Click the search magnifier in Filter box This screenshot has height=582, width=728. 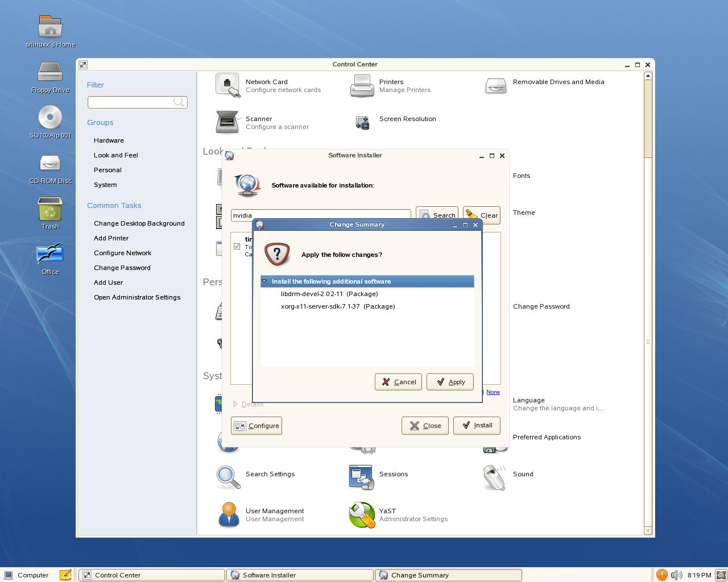point(179,102)
